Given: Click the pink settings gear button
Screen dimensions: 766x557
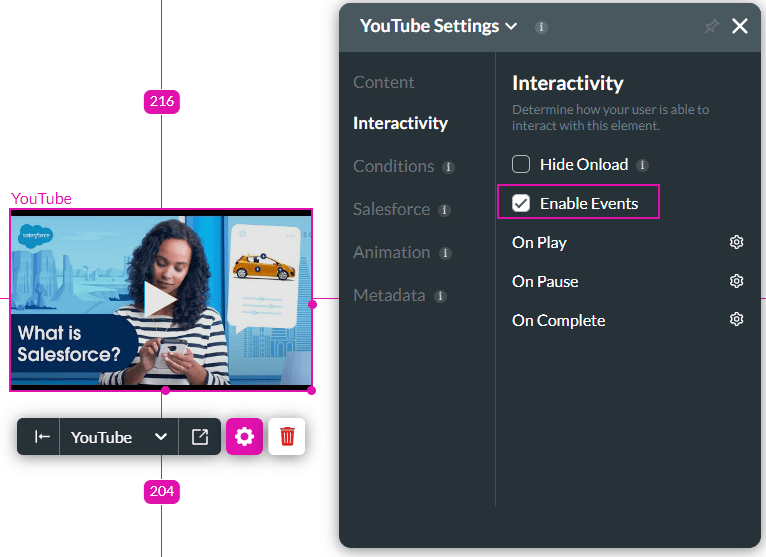Looking at the screenshot, I should click(x=244, y=436).
